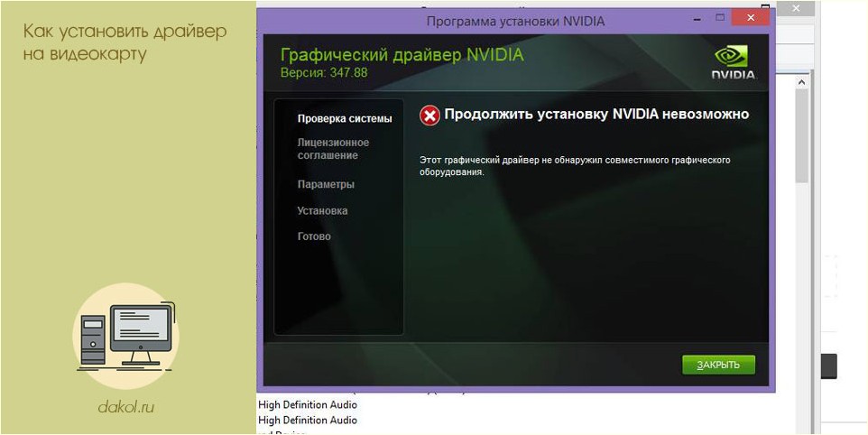The image size is (868, 435).
Task: Click the Продолжить установку NVIDIA невозможно message
Action: [596, 115]
